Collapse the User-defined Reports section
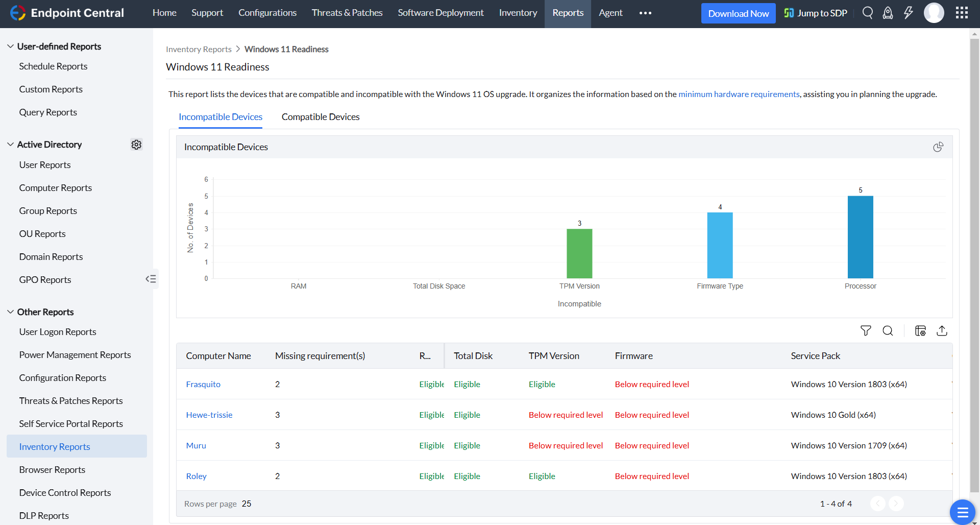This screenshot has width=980, height=525. pyautogui.click(x=10, y=46)
